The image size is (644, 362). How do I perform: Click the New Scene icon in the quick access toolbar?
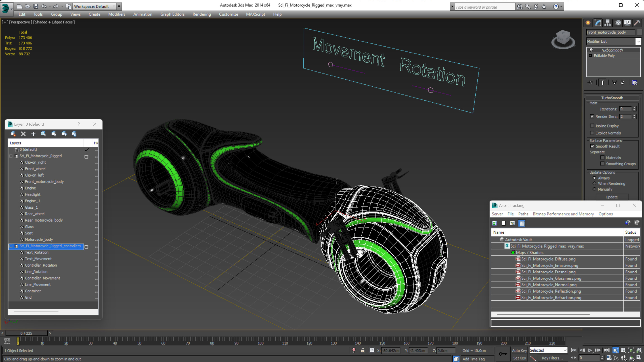(19, 6)
